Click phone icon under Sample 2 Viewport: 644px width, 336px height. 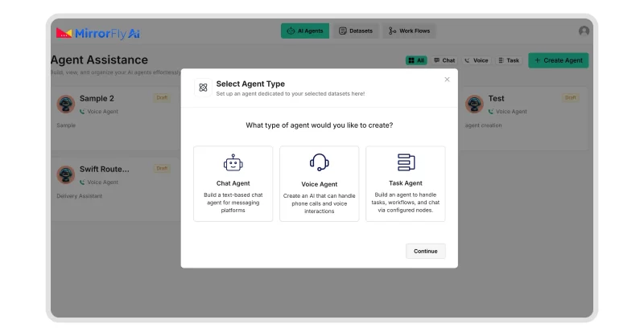[x=82, y=112]
